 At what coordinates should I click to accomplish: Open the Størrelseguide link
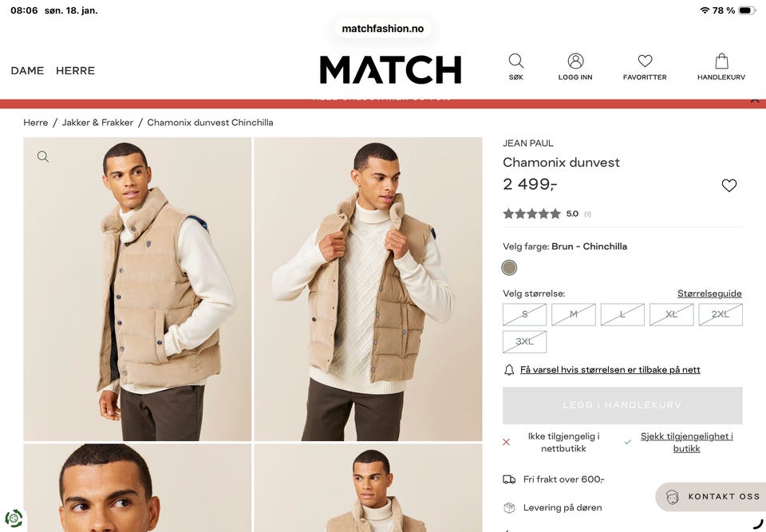click(x=709, y=294)
